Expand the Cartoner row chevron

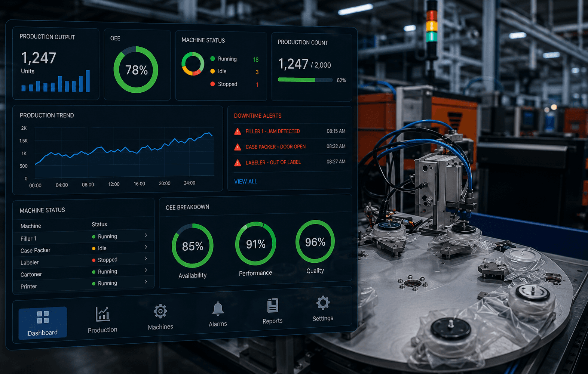coord(146,270)
